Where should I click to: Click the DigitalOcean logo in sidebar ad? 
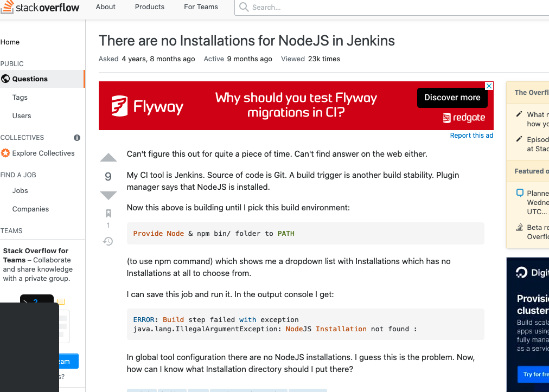pos(521,272)
